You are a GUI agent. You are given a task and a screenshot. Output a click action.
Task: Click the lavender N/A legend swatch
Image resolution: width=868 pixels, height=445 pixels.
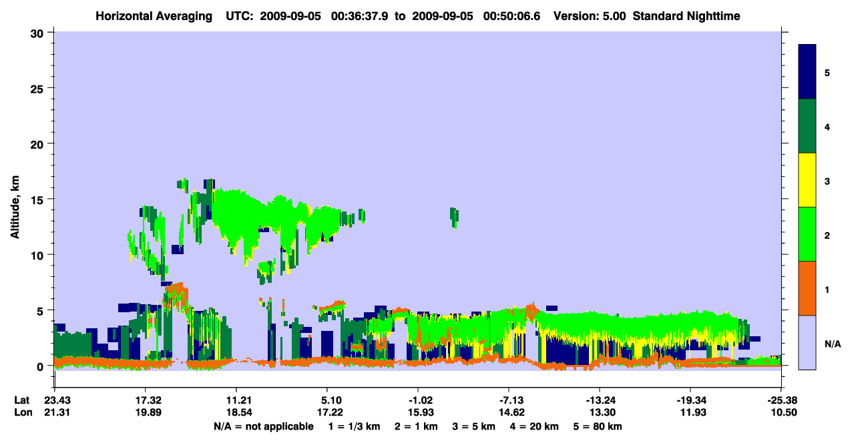[x=807, y=342]
